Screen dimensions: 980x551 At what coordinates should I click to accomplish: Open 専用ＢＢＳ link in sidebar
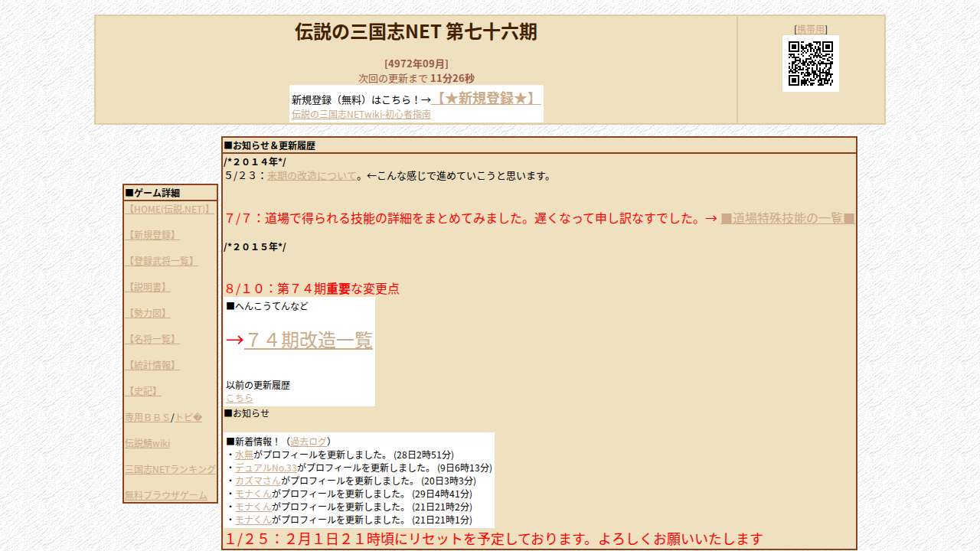[x=147, y=417]
